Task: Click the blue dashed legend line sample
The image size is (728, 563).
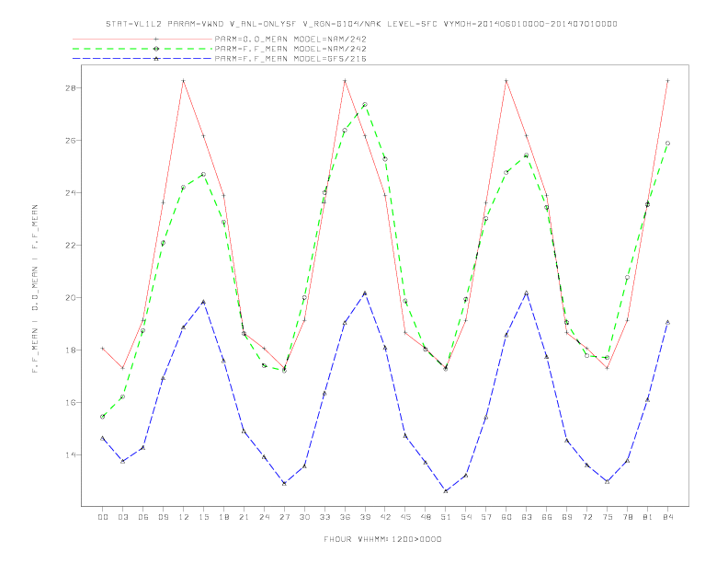Action: coord(142,59)
